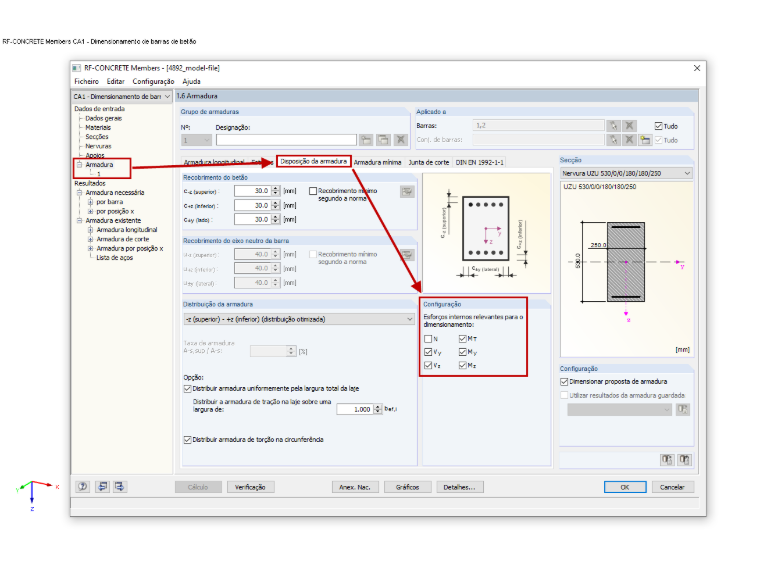This screenshot has height=570, width=760.
Task: Click the minimum concrete cover settings icon
Action: (407, 191)
